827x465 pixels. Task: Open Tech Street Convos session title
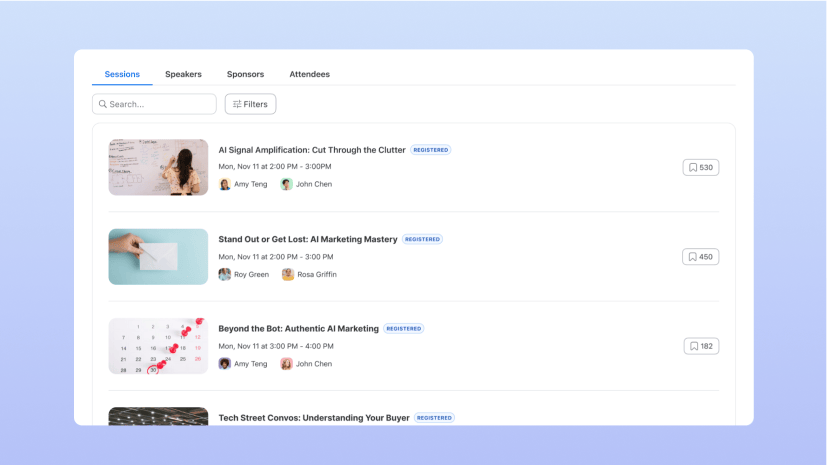[313, 418]
